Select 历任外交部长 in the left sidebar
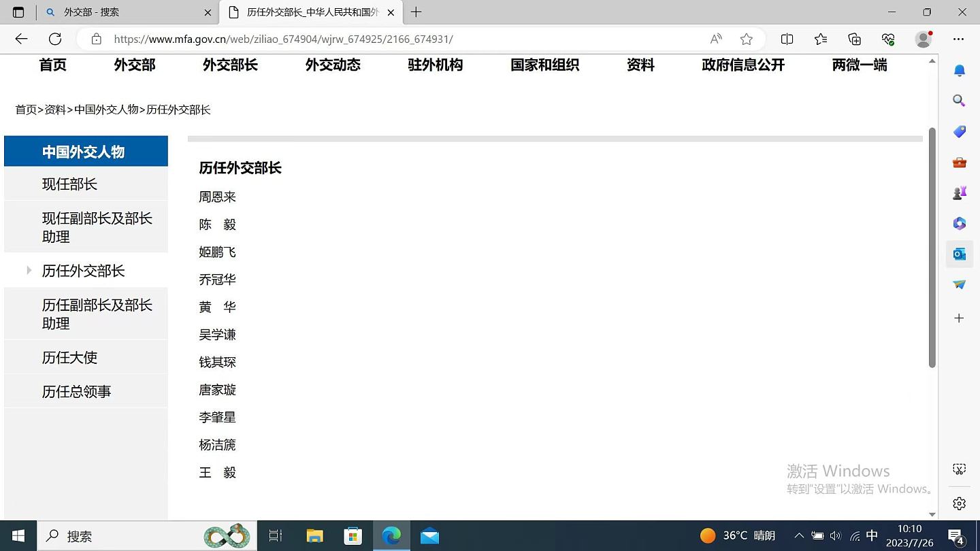The width and height of the screenshot is (980, 551). pyautogui.click(x=86, y=271)
